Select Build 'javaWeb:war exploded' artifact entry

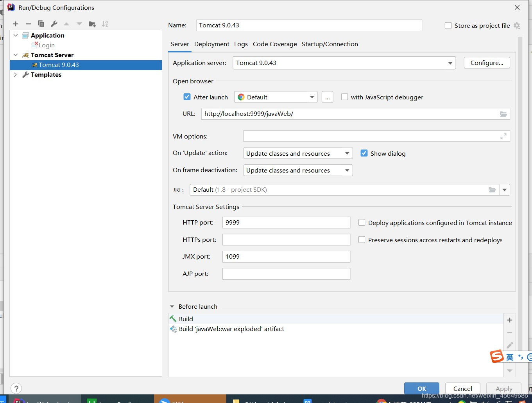click(x=336, y=329)
